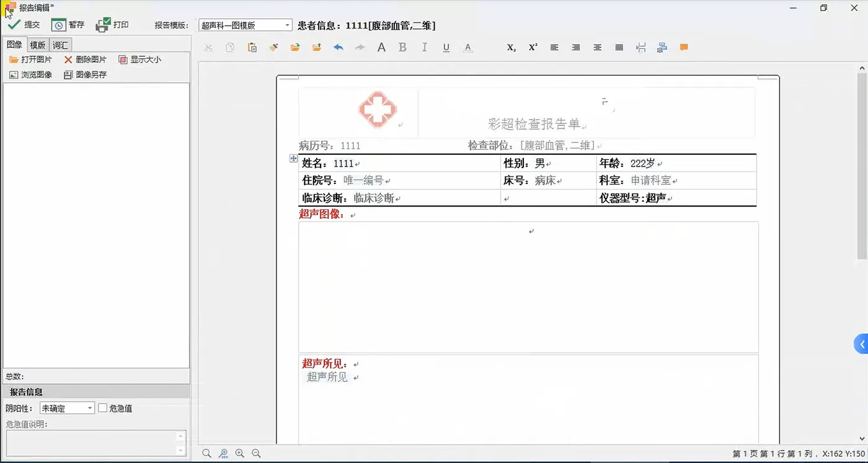Click 打开图片 open image button
This screenshot has height=463, width=868.
click(30, 60)
